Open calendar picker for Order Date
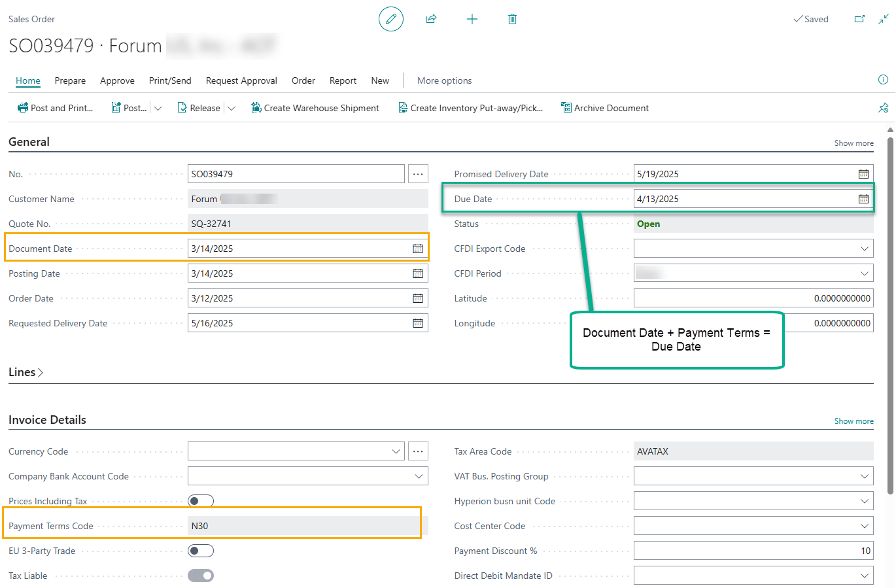896x588 pixels. tap(418, 298)
